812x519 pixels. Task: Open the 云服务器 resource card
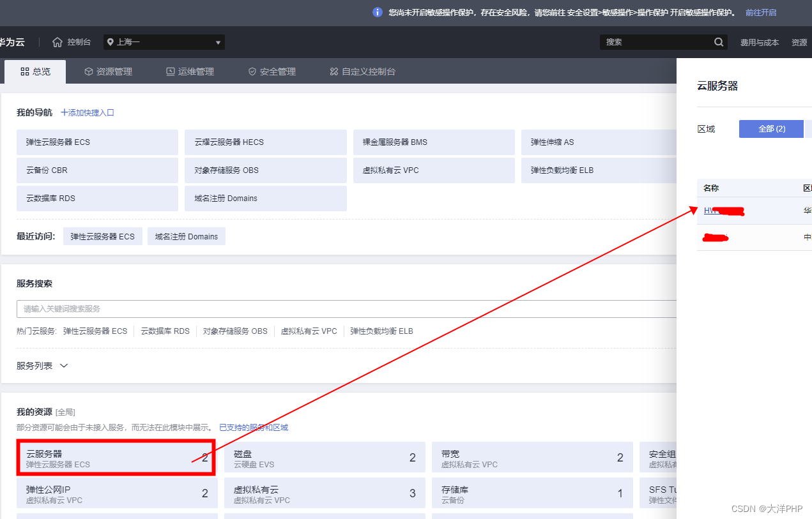(117, 458)
